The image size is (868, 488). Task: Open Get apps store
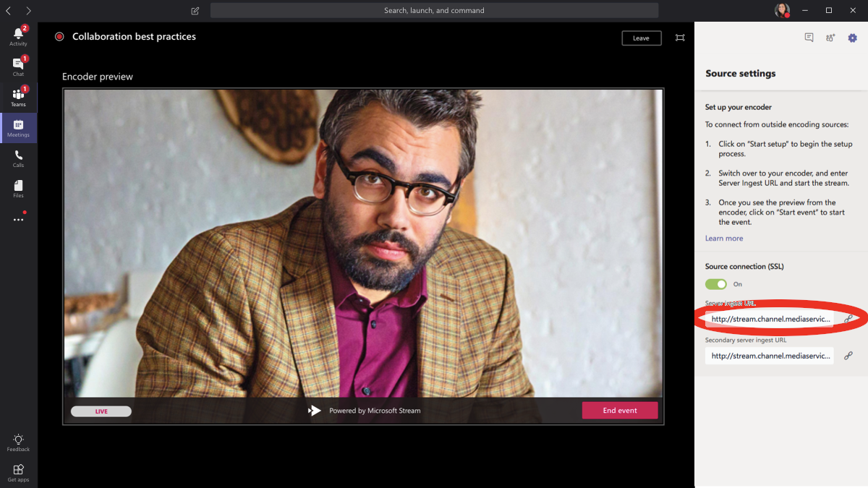[18, 473]
